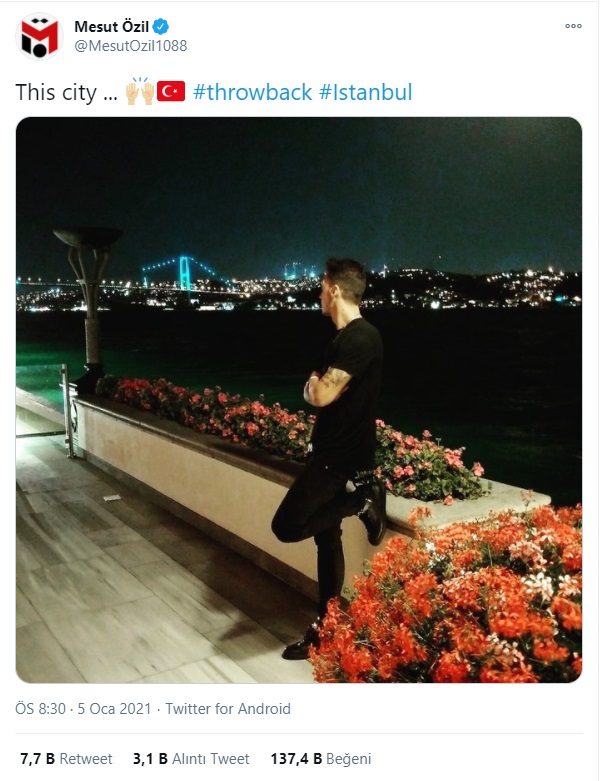601x781 pixels.
Task: Click the blue verified badge
Action: tap(161, 26)
